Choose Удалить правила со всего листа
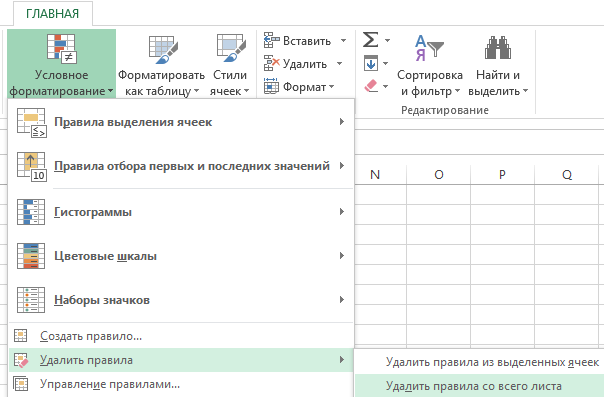 click(x=479, y=386)
